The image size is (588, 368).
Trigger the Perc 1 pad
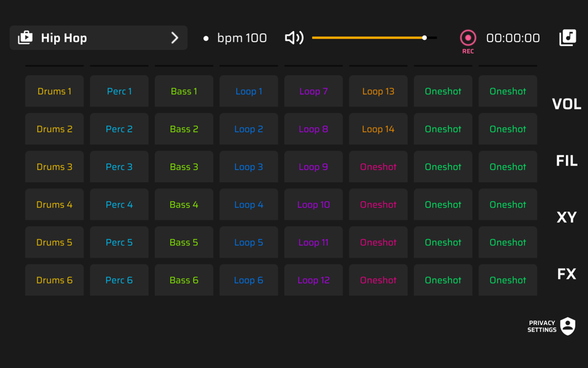coord(119,91)
